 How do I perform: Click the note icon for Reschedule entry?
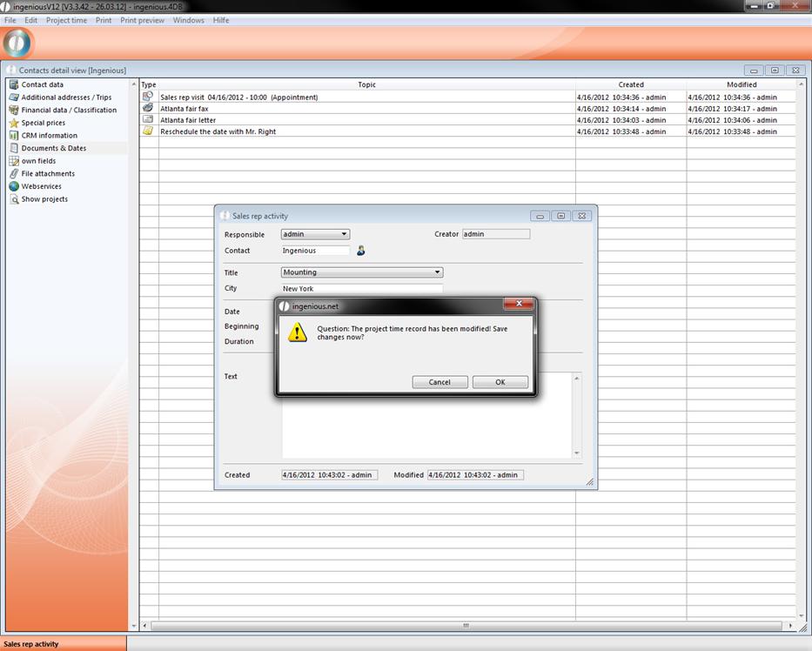pos(148,131)
